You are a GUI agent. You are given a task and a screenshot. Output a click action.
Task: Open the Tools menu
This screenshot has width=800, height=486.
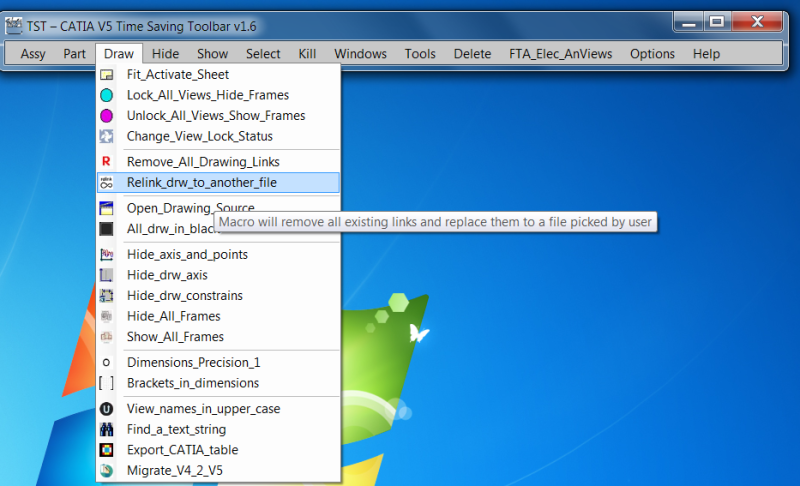click(x=420, y=54)
